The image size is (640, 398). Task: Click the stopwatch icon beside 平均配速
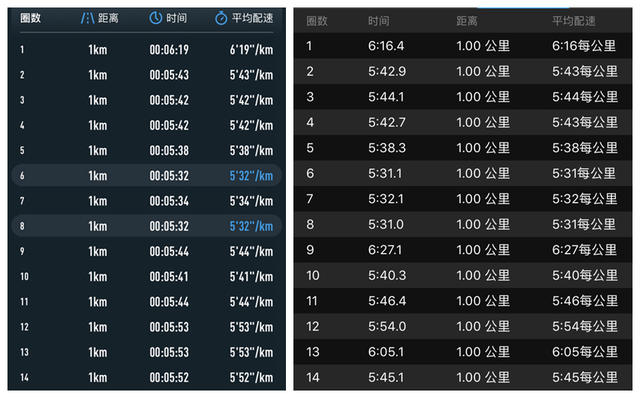point(221,18)
